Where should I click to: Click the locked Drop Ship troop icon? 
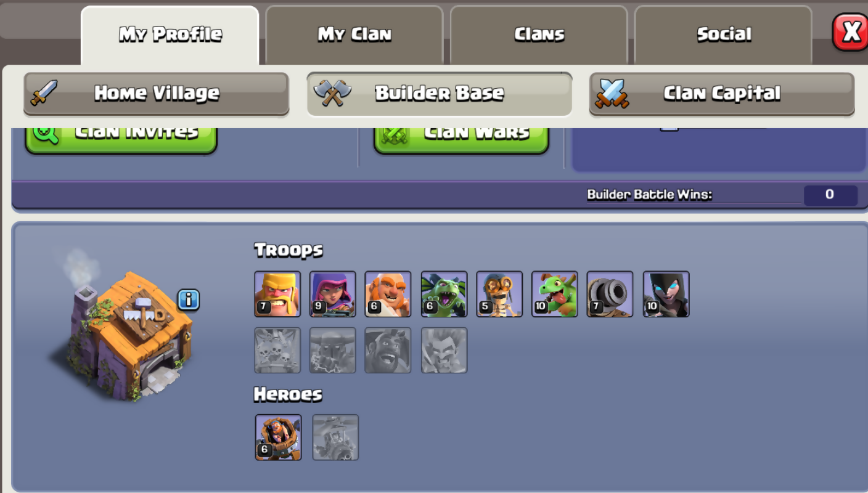click(x=277, y=350)
